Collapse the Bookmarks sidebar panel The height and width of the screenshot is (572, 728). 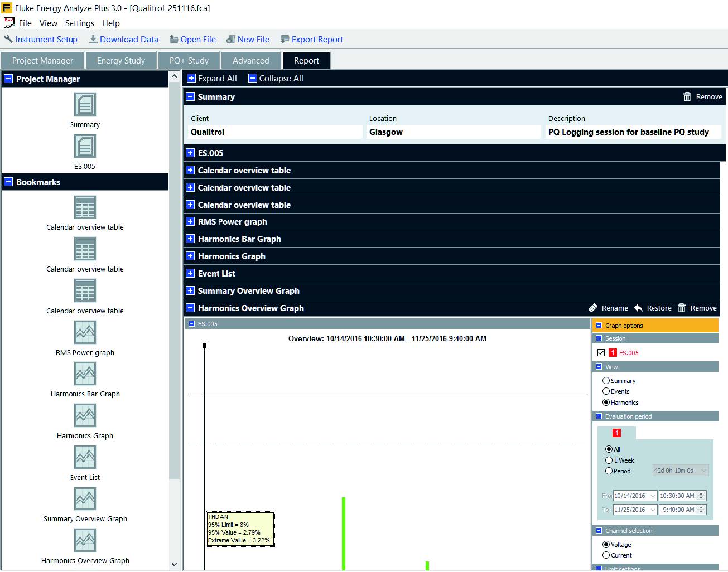point(8,182)
